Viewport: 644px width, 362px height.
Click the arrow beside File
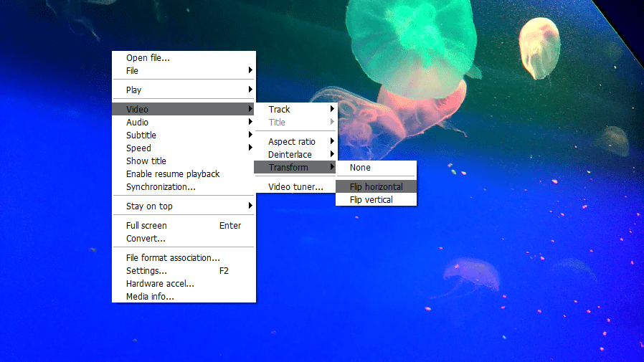(x=250, y=70)
